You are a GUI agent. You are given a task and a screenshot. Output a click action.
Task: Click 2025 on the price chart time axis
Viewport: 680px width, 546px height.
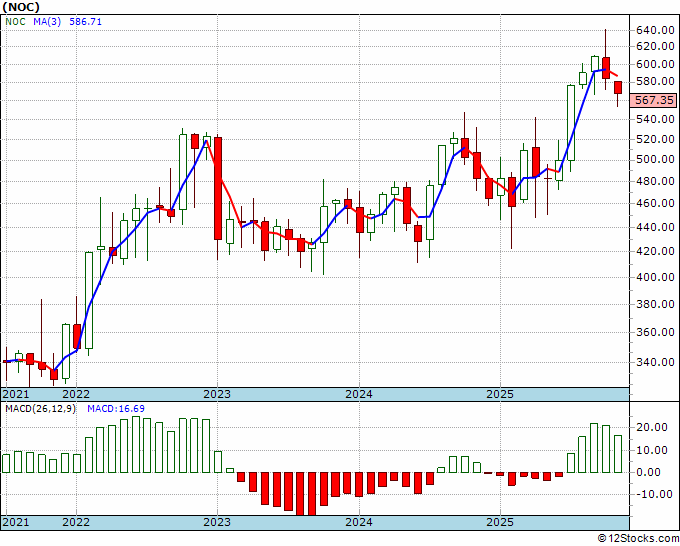coord(500,394)
